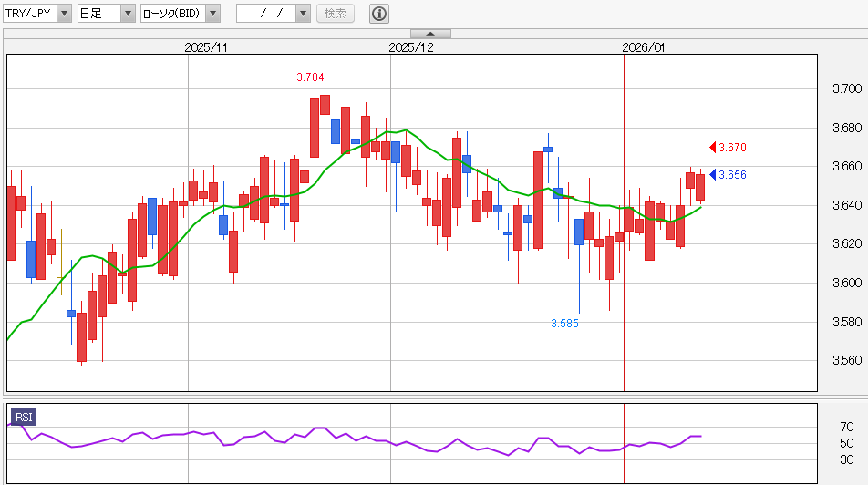Click the blue 3.656 price marker
This screenshot has width=868, height=485.
728,175
